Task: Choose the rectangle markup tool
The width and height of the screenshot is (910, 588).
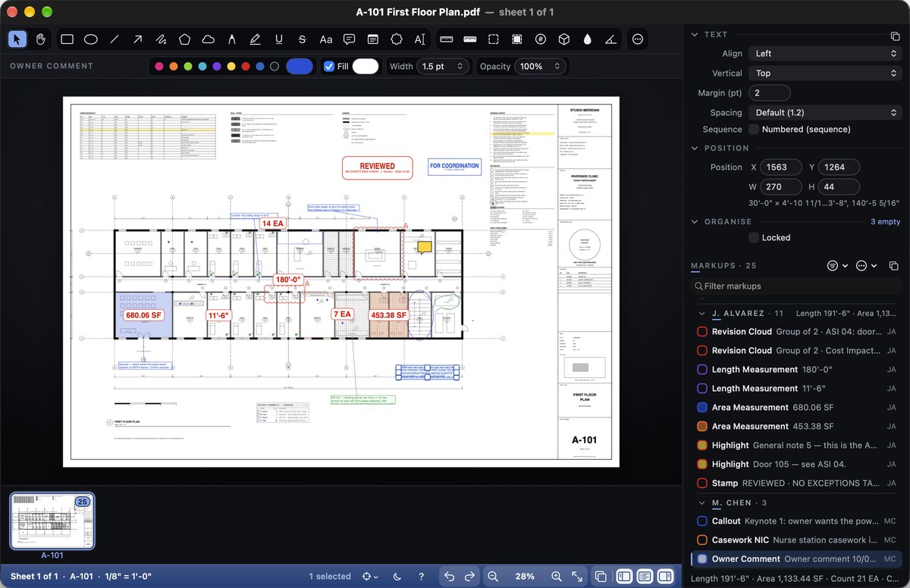Action: click(x=67, y=39)
